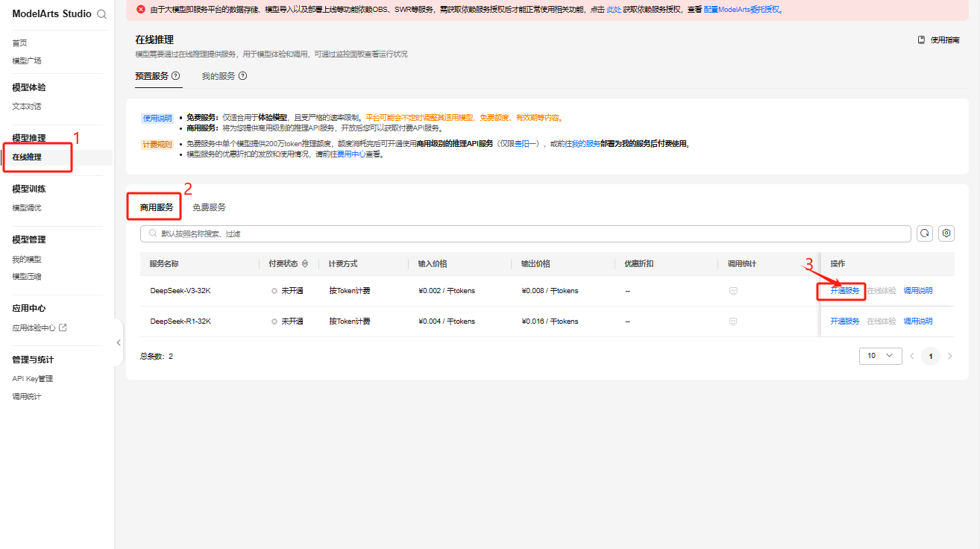Click ¥0.016 / 千tokens output price
The image size is (980, 549).
pos(550,321)
